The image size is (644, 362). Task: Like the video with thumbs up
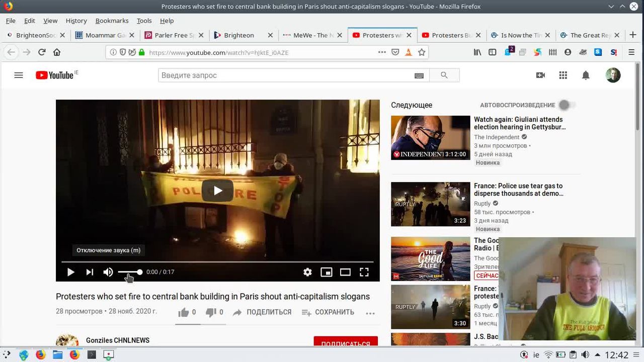point(184,312)
